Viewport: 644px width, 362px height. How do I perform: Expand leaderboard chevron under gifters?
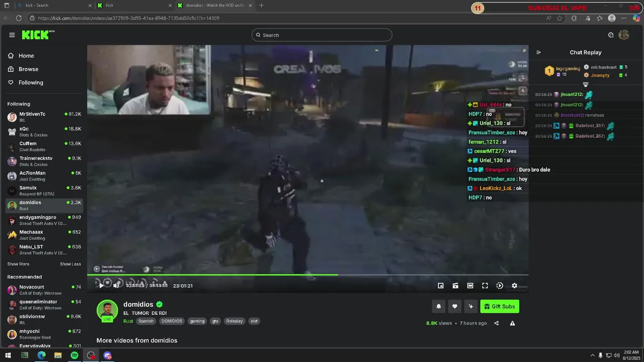coord(586,84)
